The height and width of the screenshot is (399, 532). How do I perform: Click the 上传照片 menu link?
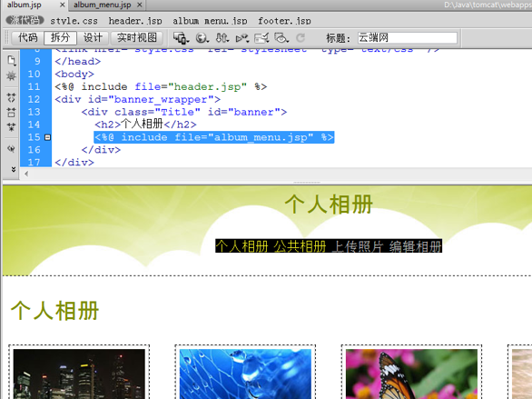pyautogui.click(x=358, y=246)
